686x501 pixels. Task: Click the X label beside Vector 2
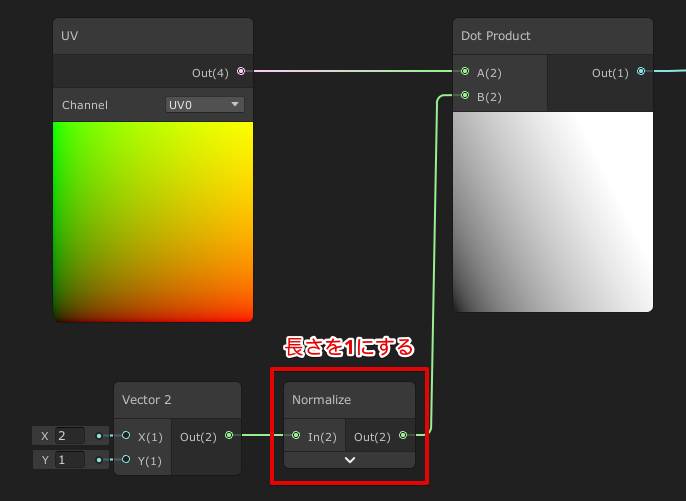pos(45,436)
